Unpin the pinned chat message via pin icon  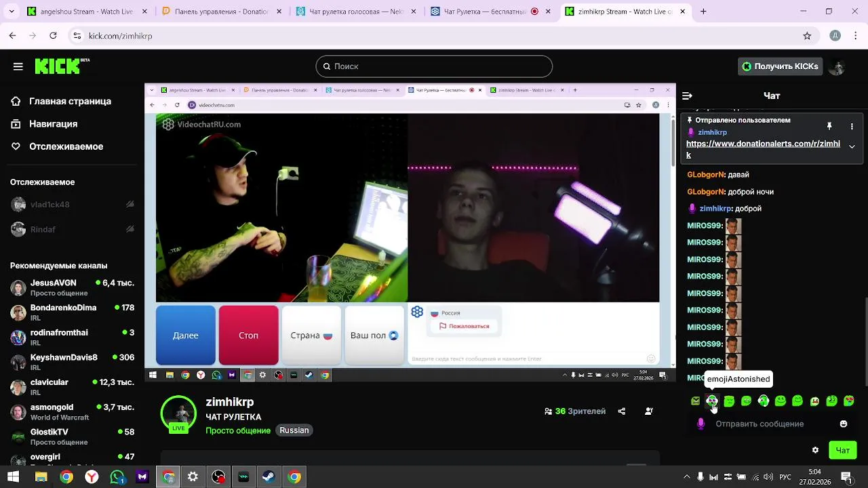pos(829,126)
